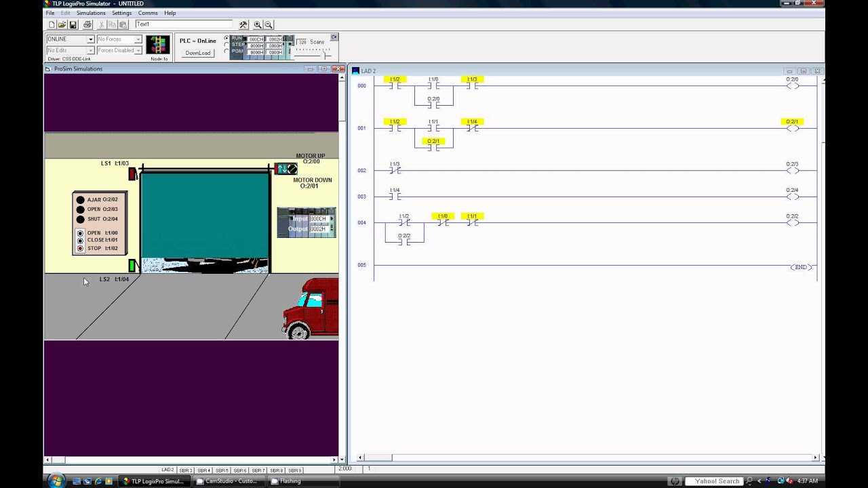
Task: Open the Help menu
Action: tap(170, 13)
